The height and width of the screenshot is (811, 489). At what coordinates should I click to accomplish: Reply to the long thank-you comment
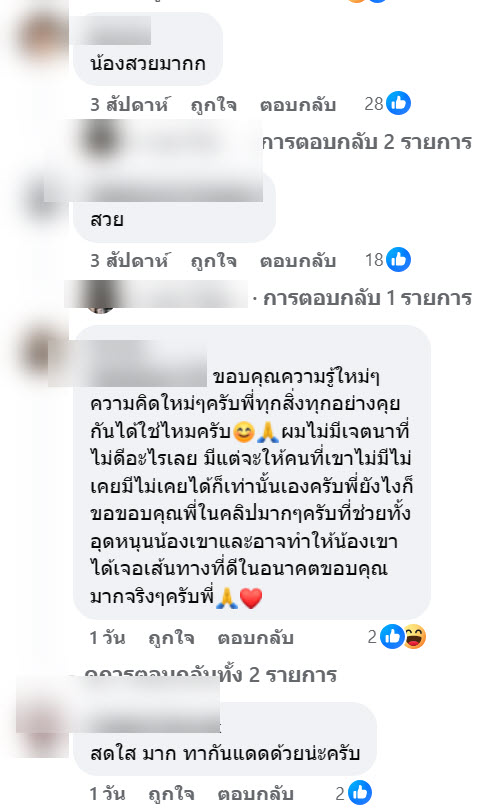click(x=255, y=638)
